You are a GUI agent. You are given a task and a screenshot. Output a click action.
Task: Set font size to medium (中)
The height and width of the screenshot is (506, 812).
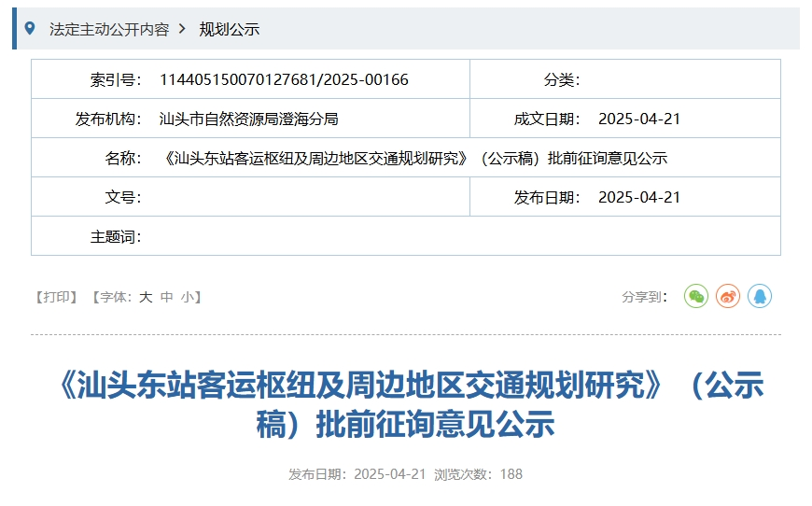point(167,297)
